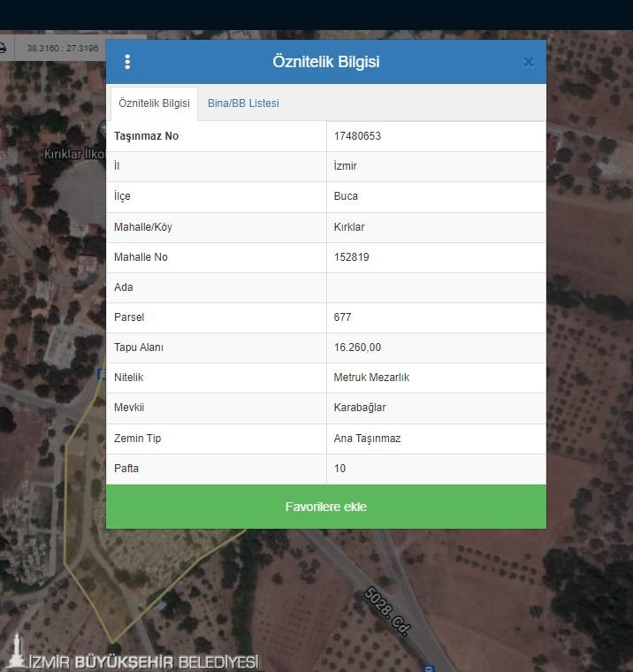This screenshot has width=633, height=672.
Task: Click the Taşınmaz No value 17480653
Action: coord(357,136)
